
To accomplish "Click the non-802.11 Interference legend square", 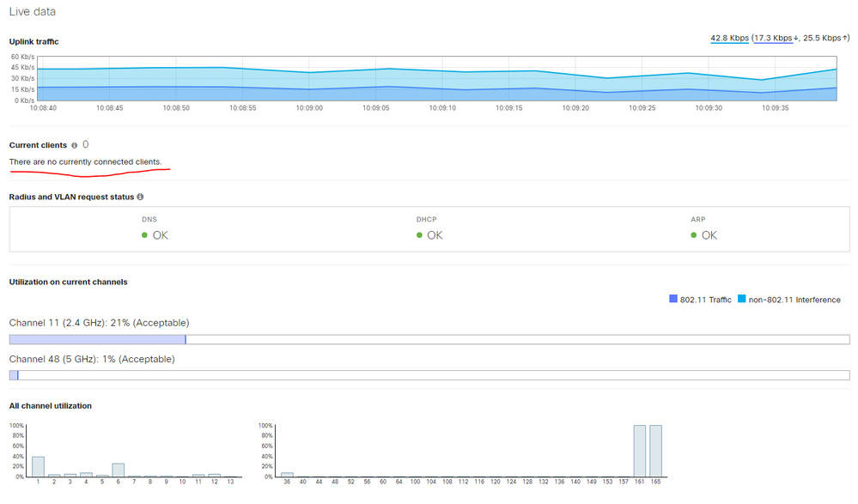I will point(741,300).
